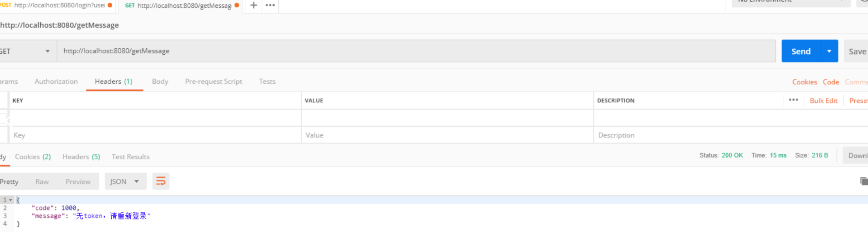Toggle word wrap icon in response viewer

tap(161, 181)
